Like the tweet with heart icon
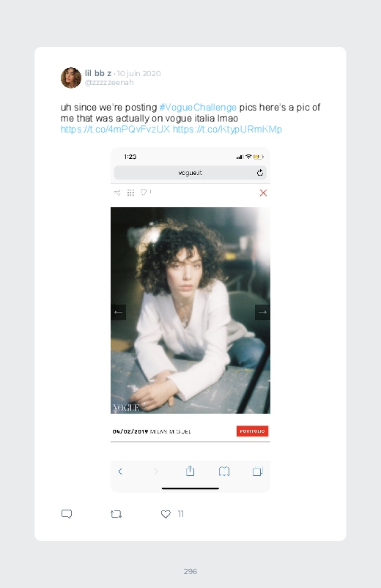The width and height of the screenshot is (381, 588). (166, 514)
